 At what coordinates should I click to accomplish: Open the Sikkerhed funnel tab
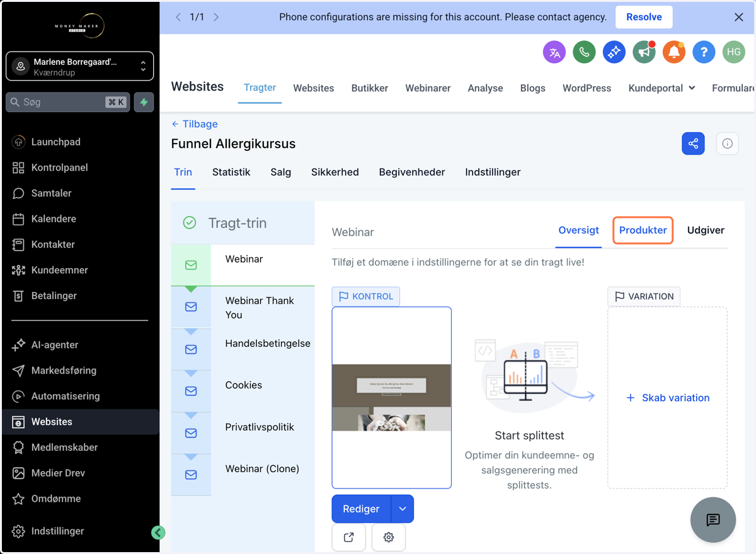[x=335, y=172]
